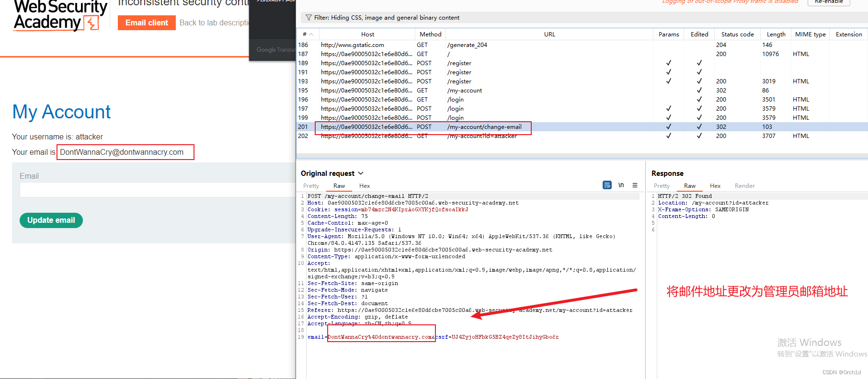Sort history by MIME type column
This screenshot has width=868, height=379.
click(811, 34)
